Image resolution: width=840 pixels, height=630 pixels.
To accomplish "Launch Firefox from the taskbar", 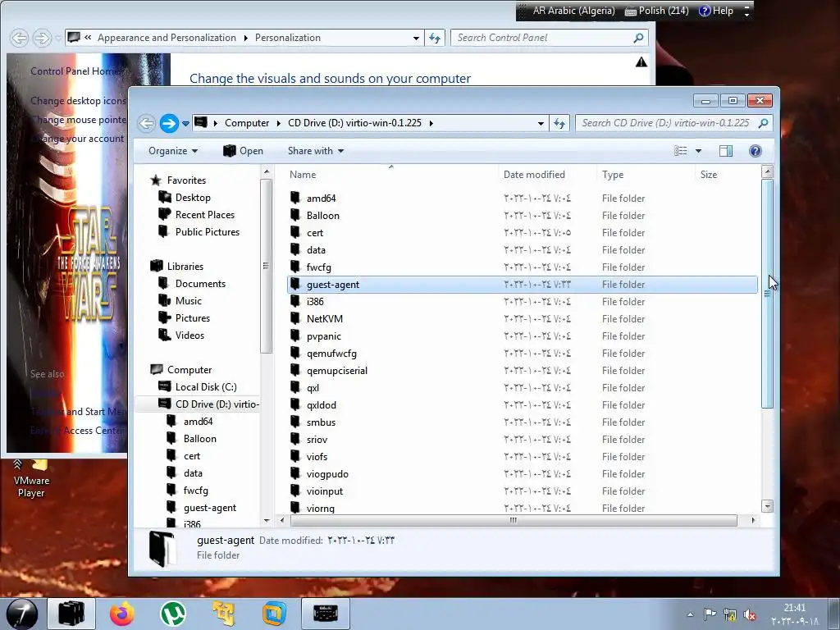I will pyautogui.click(x=122, y=614).
